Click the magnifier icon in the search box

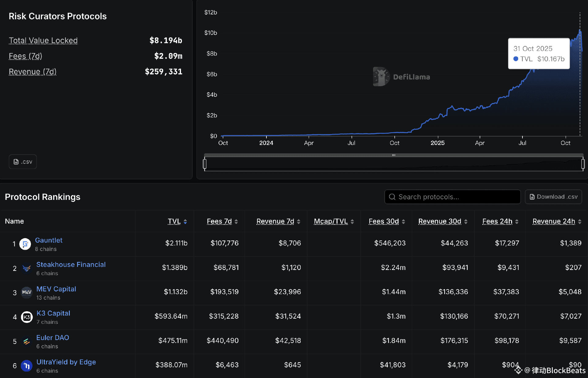pos(392,197)
